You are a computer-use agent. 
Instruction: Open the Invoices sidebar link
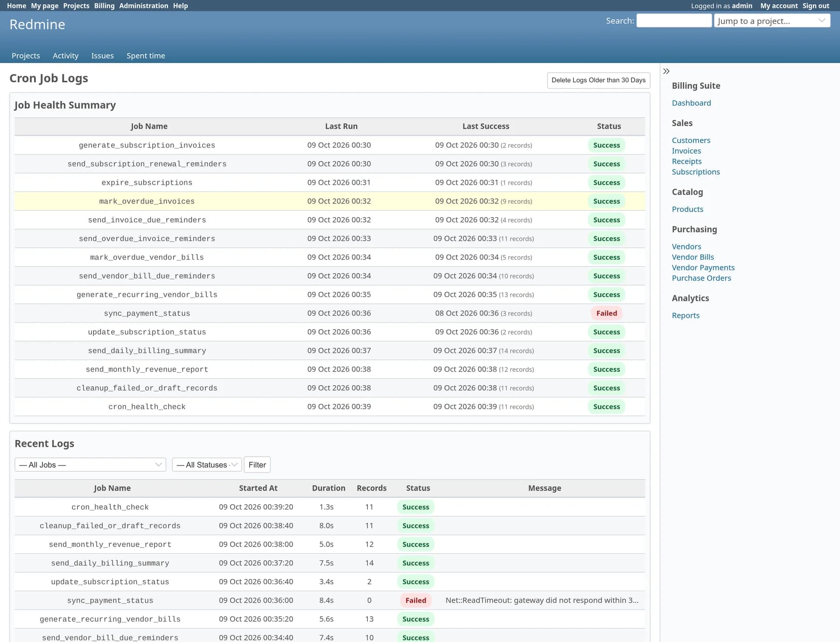(x=686, y=151)
